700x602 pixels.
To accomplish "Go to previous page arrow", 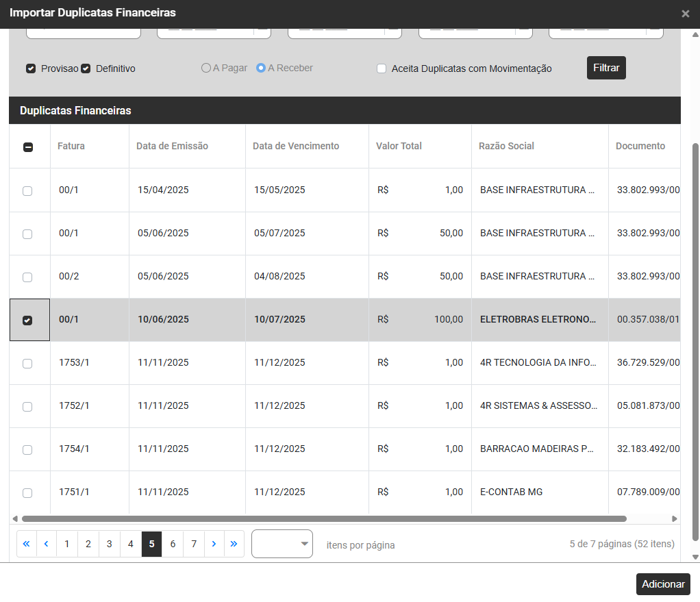I will click(46, 544).
